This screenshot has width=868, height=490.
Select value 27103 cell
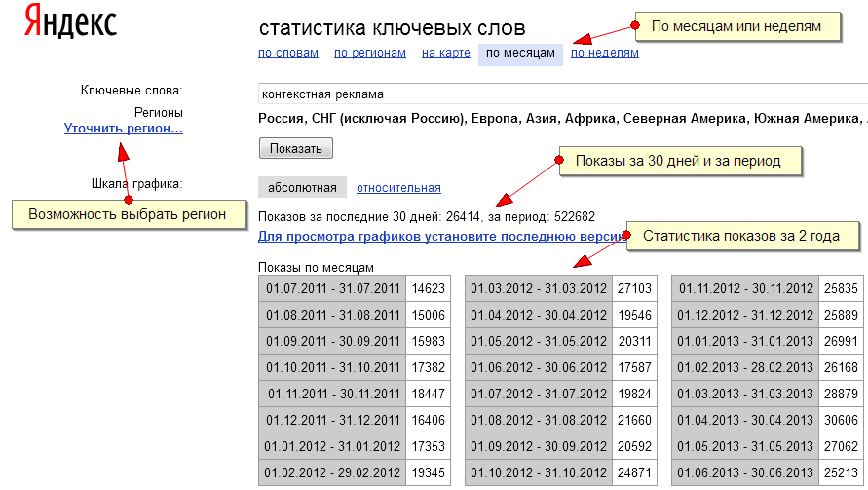click(x=635, y=288)
